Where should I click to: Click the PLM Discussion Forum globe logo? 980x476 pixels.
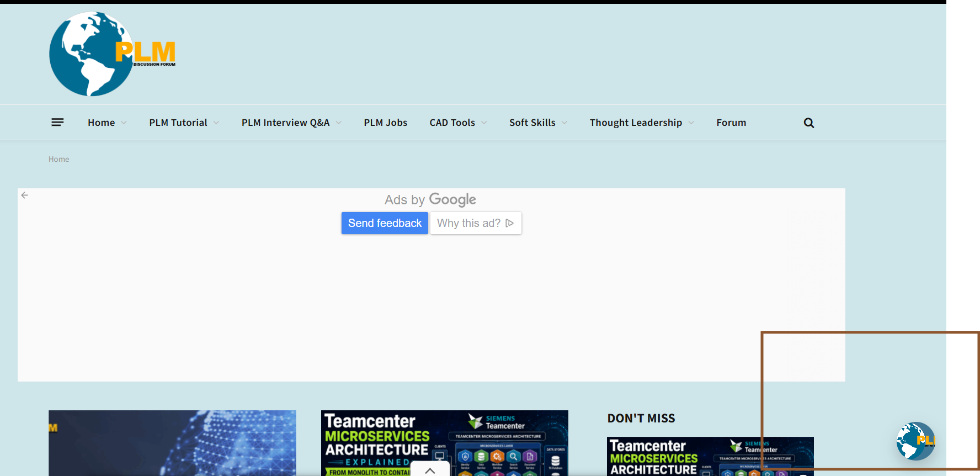tap(113, 54)
